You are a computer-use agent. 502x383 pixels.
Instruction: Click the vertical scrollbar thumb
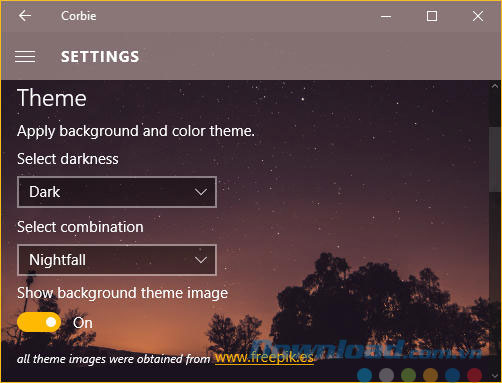pyautogui.click(x=495, y=159)
